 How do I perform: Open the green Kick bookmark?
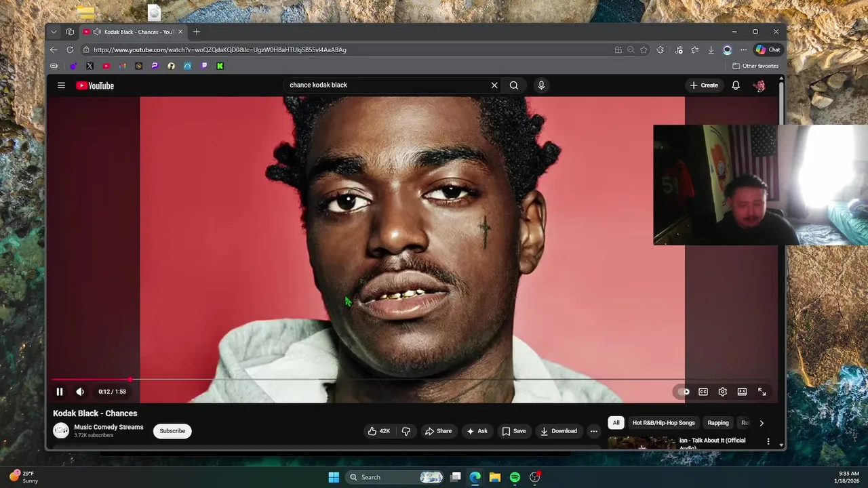[x=220, y=66]
